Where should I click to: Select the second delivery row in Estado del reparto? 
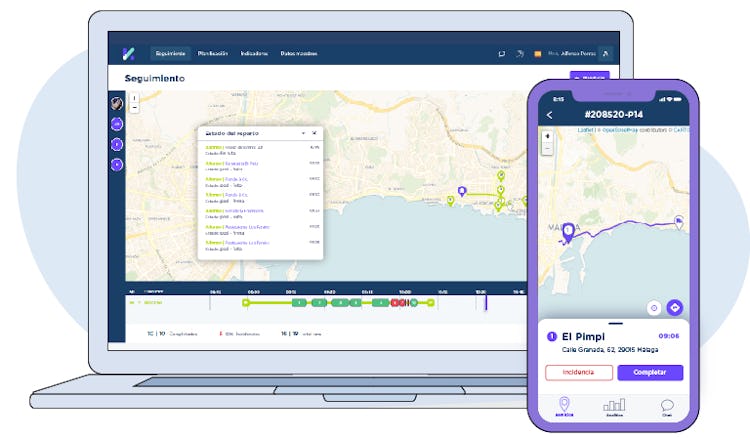[x=261, y=166]
